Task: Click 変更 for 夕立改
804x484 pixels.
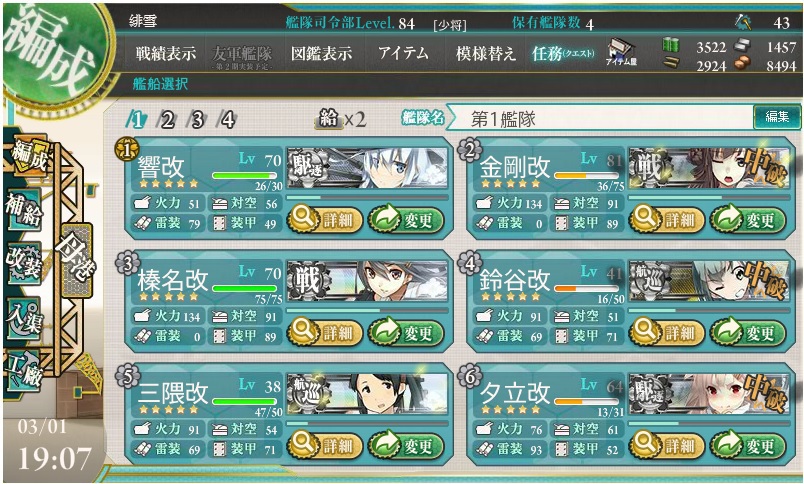Action: [748, 445]
